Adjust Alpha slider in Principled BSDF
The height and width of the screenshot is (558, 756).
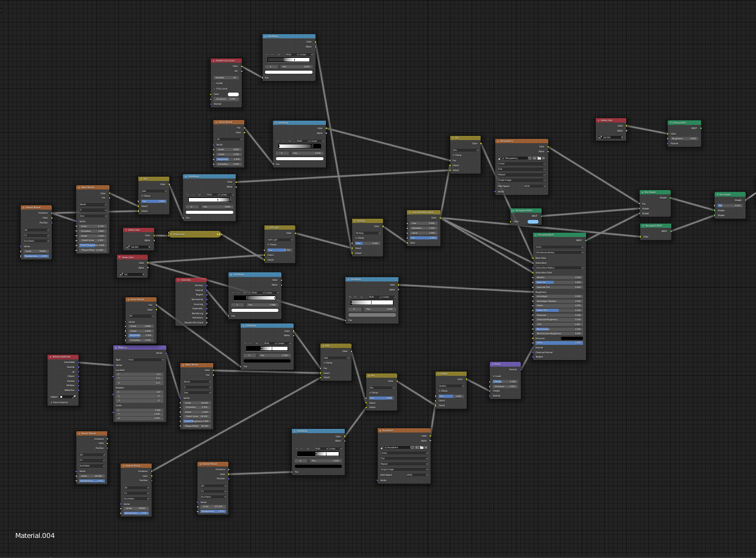point(559,343)
